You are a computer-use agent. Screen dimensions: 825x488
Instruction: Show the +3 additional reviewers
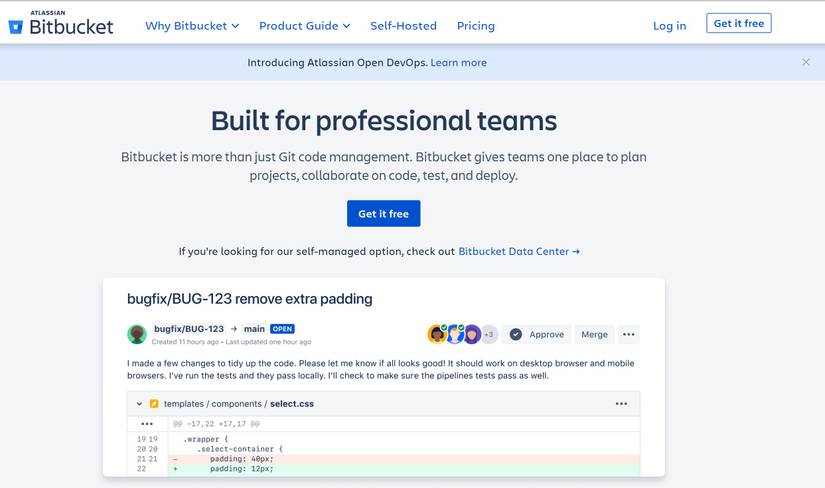tap(489, 334)
